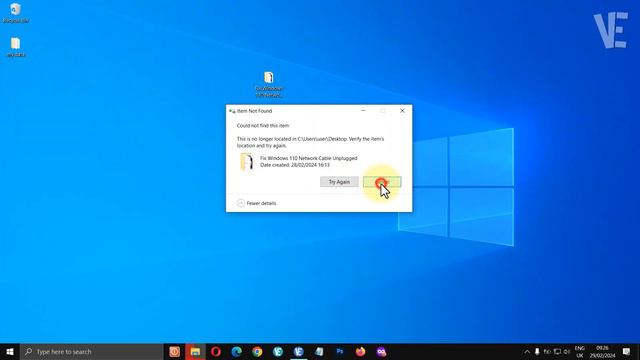Launch Photoshop from the taskbar
This screenshot has height=360, width=640.
coord(340,352)
